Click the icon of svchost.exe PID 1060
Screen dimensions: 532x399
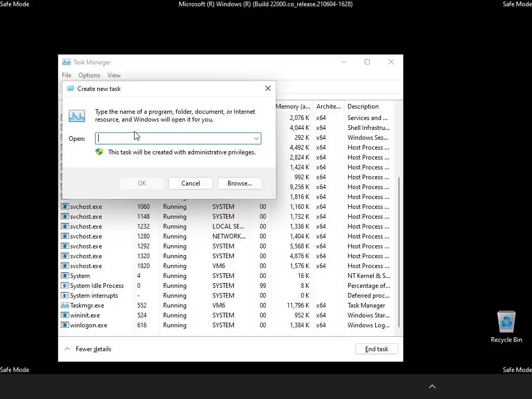tap(65, 207)
